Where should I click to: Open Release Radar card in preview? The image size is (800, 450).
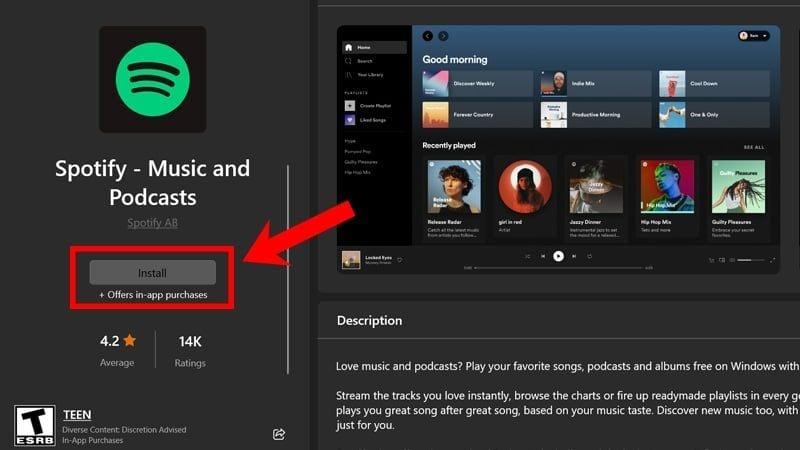pos(454,197)
